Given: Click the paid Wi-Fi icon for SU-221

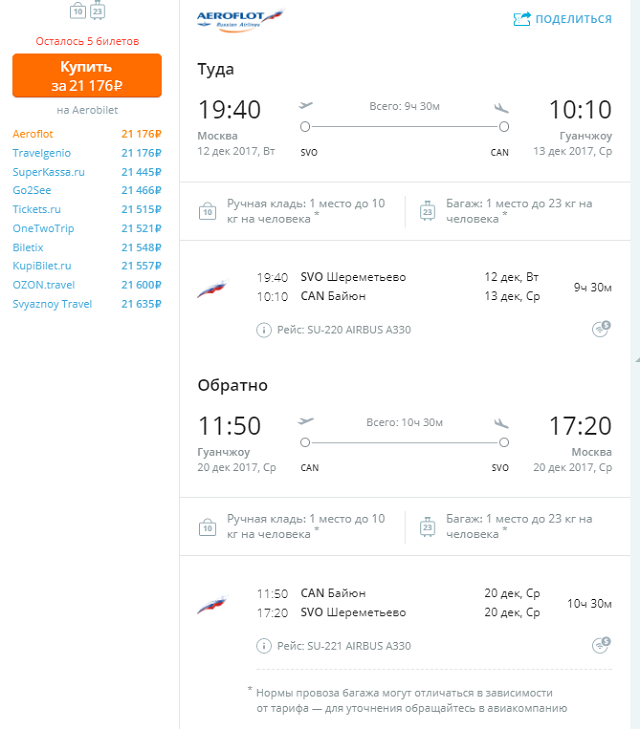Looking at the screenshot, I should [601, 645].
